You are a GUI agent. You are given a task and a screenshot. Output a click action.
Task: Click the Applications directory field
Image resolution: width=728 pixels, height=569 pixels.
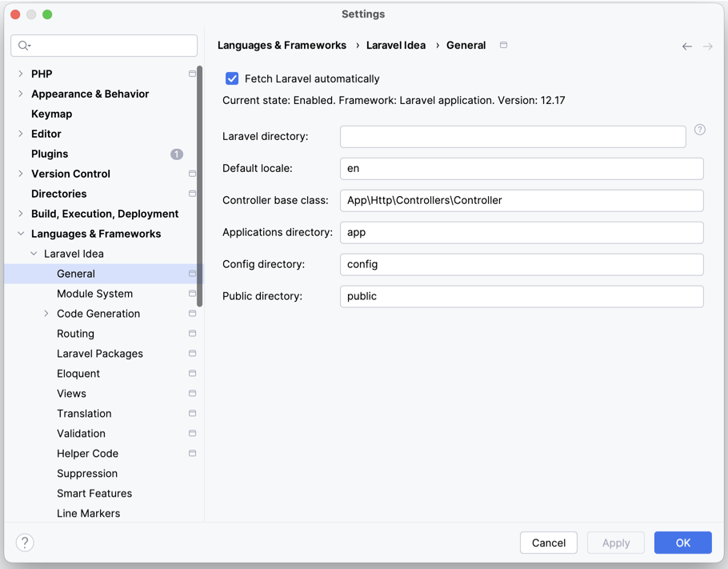pyautogui.click(x=522, y=232)
